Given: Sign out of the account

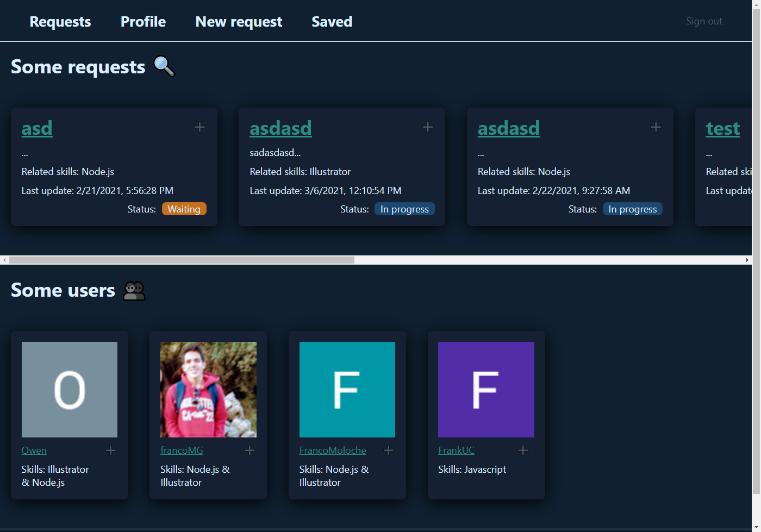Looking at the screenshot, I should pyautogui.click(x=703, y=21).
